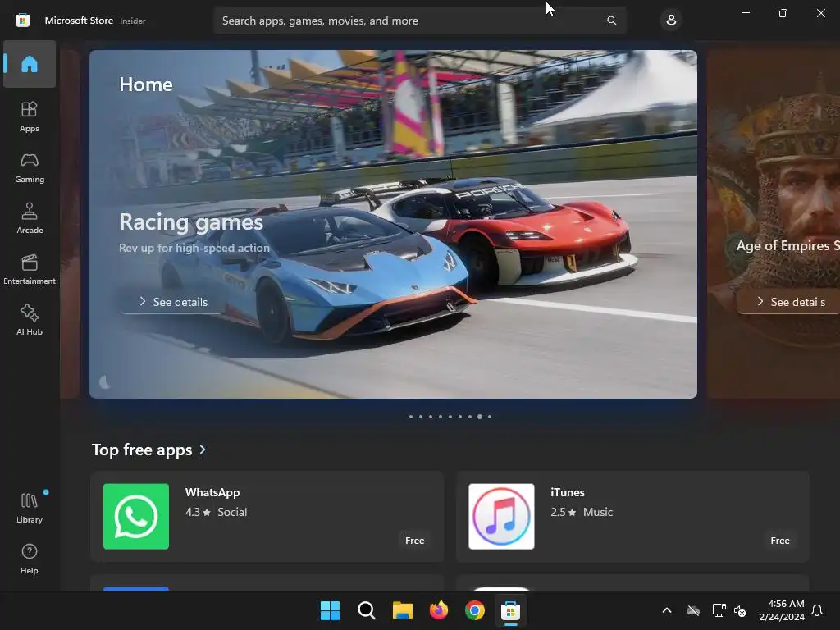The width and height of the screenshot is (840, 630).
Task: Open the network display tray icon
Action: pos(719,610)
